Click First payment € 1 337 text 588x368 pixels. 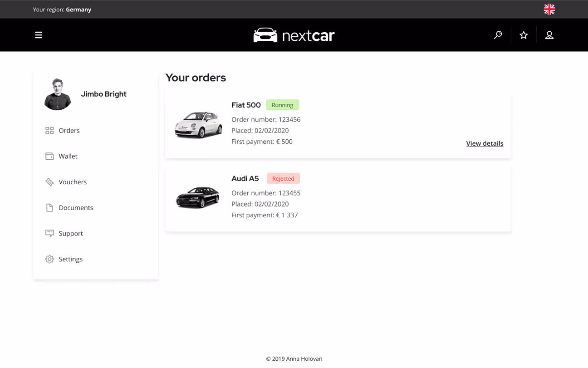tap(265, 215)
